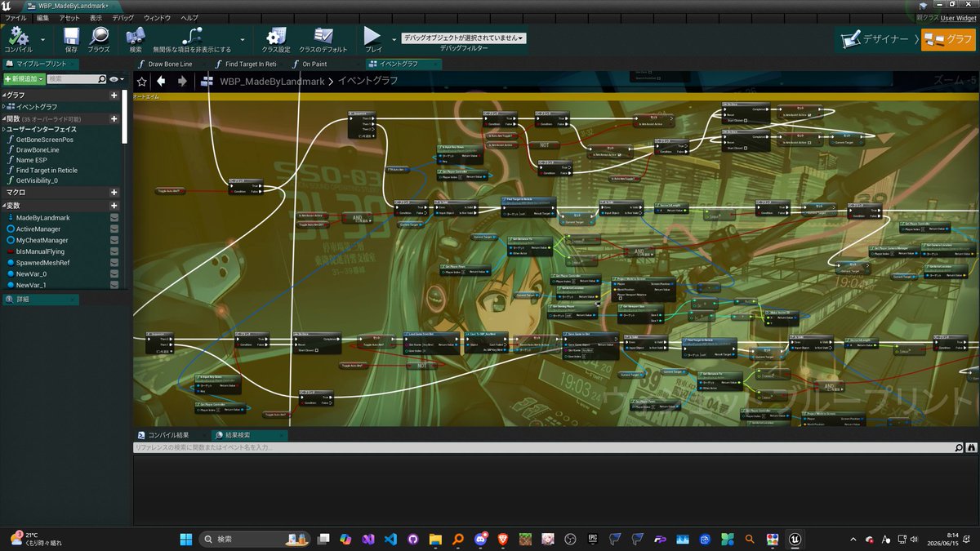Viewport: 980px width, 551px height.
Task: Open debug object selection dropdown
Action: (x=463, y=38)
